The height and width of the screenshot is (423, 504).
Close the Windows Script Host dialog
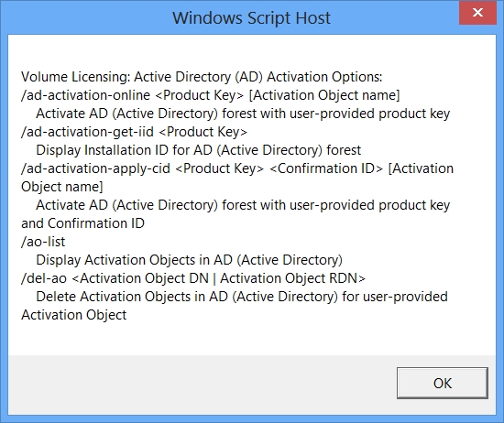point(477,13)
